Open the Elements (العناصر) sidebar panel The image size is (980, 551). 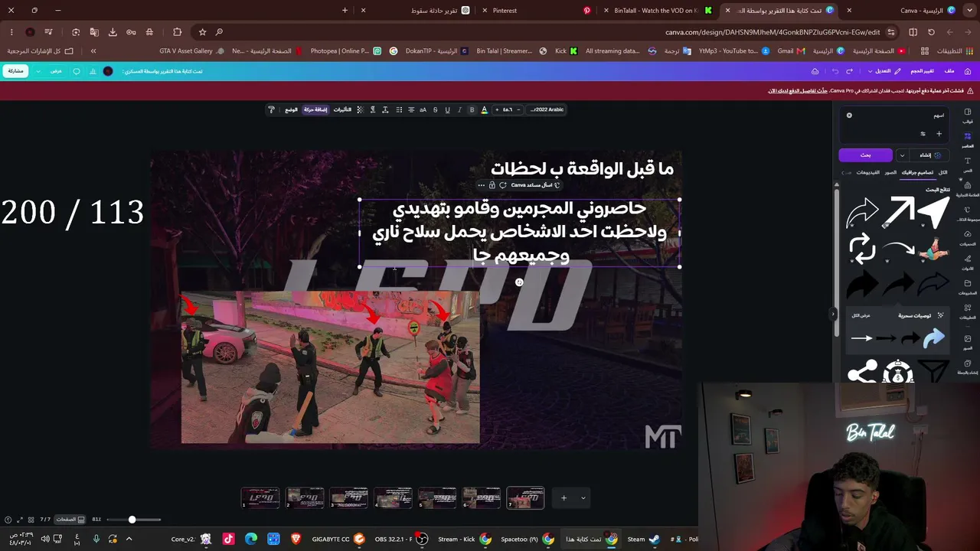point(968,139)
